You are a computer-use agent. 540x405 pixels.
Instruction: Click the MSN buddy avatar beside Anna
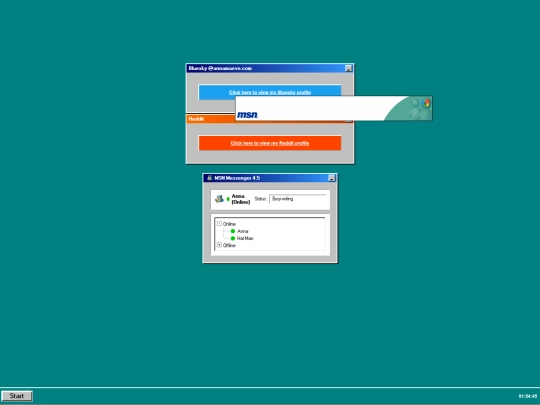click(219, 199)
